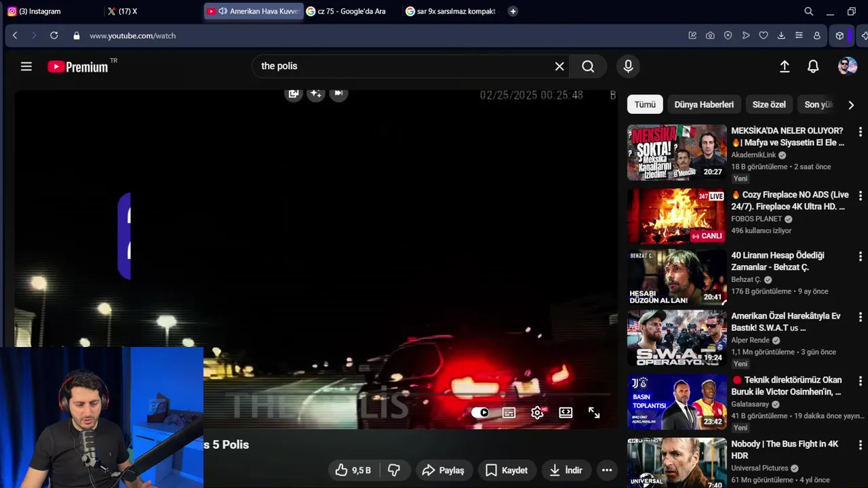Click skip-forward overlay button on video
The height and width of the screenshot is (488, 868).
pos(339,94)
